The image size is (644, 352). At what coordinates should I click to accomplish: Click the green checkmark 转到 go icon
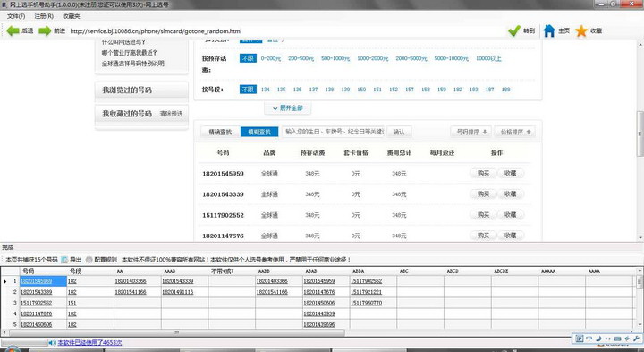tap(514, 30)
